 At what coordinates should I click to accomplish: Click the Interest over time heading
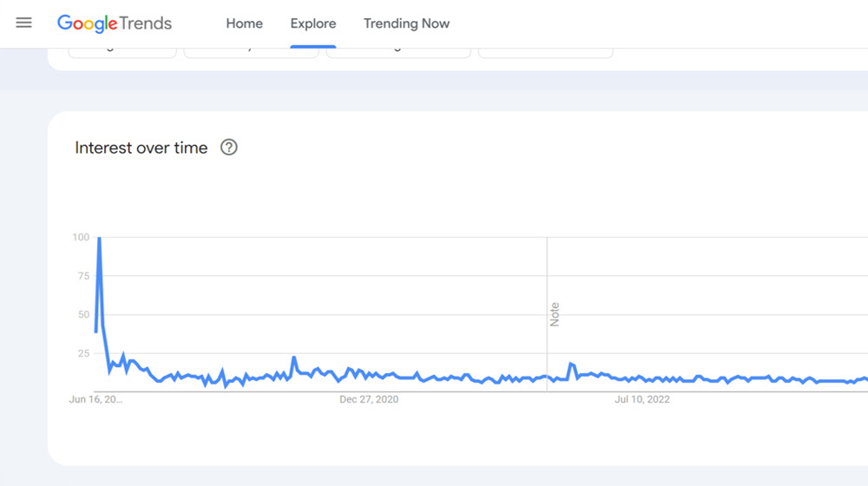141,148
